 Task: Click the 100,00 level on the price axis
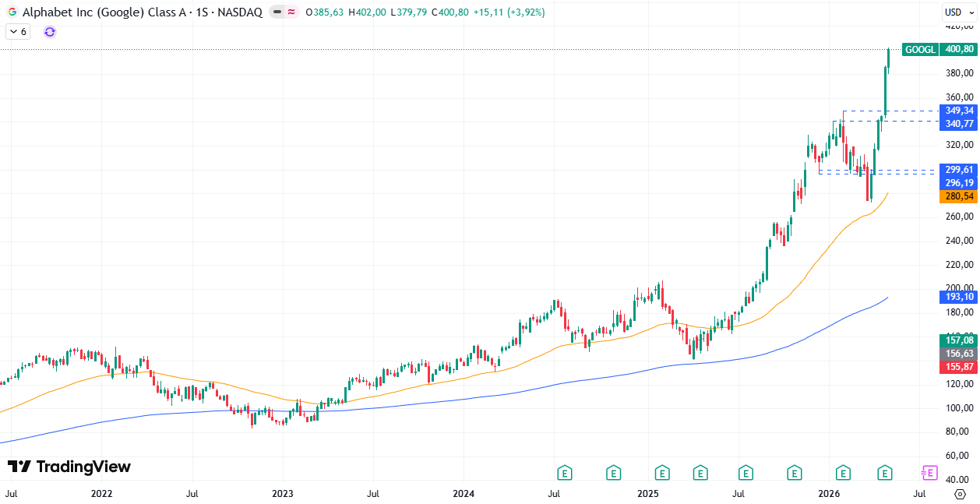(959, 408)
